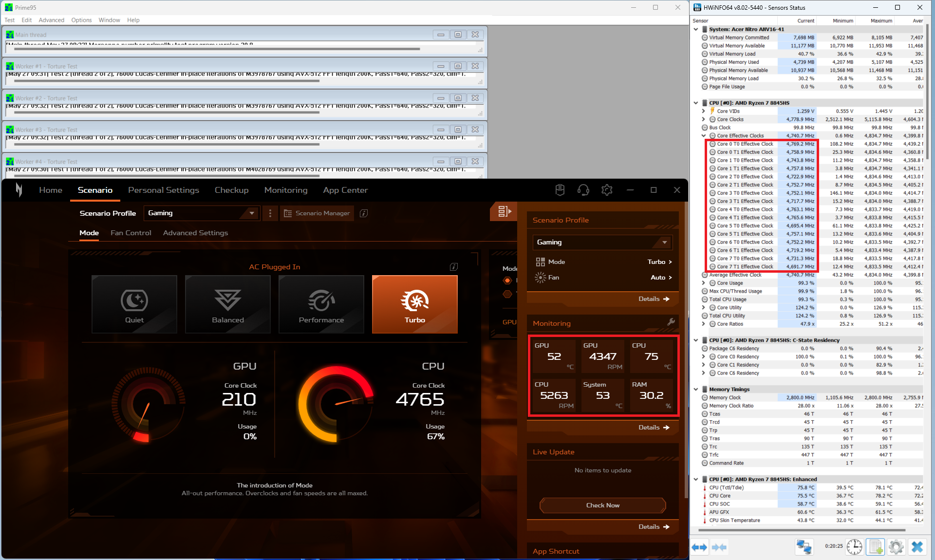Select Turbo mode card
The height and width of the screenshot is (560, 935).
415,304
